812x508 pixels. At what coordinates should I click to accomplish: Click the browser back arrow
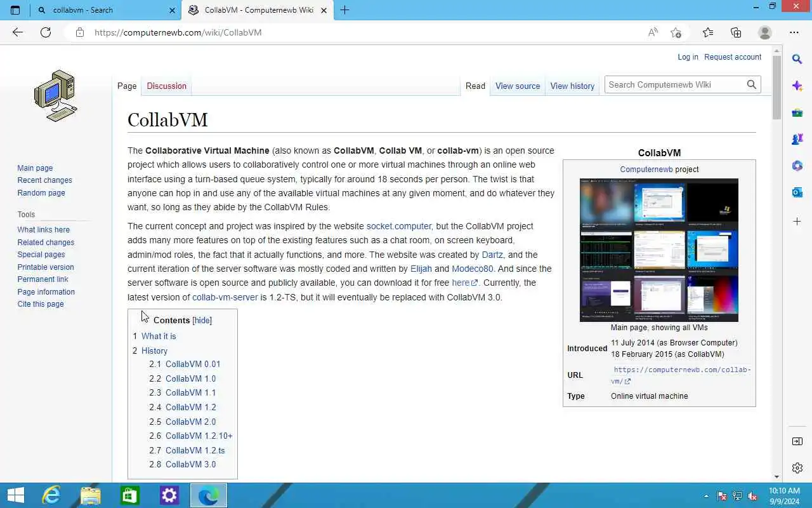[x=18, y=32]
